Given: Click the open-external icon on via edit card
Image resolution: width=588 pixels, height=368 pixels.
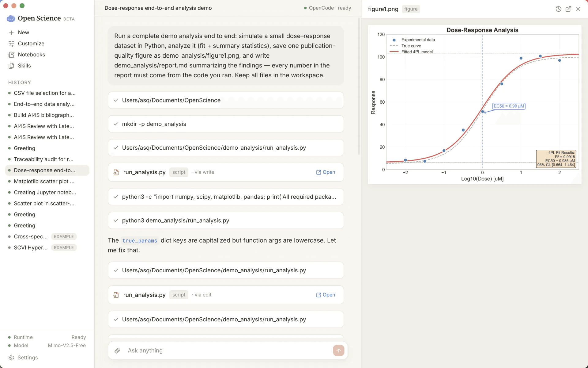Looking at the screenshot, I should [x=318, y=295].
